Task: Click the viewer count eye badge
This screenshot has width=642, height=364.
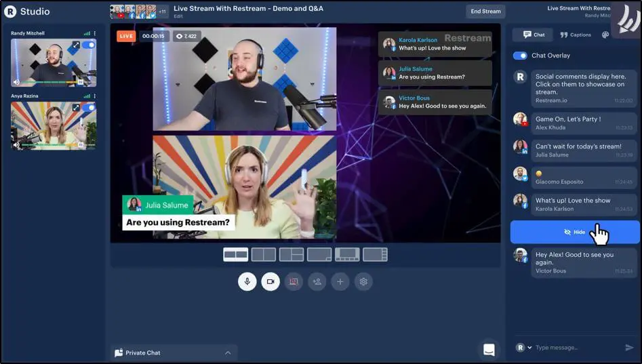Action: 186,36
